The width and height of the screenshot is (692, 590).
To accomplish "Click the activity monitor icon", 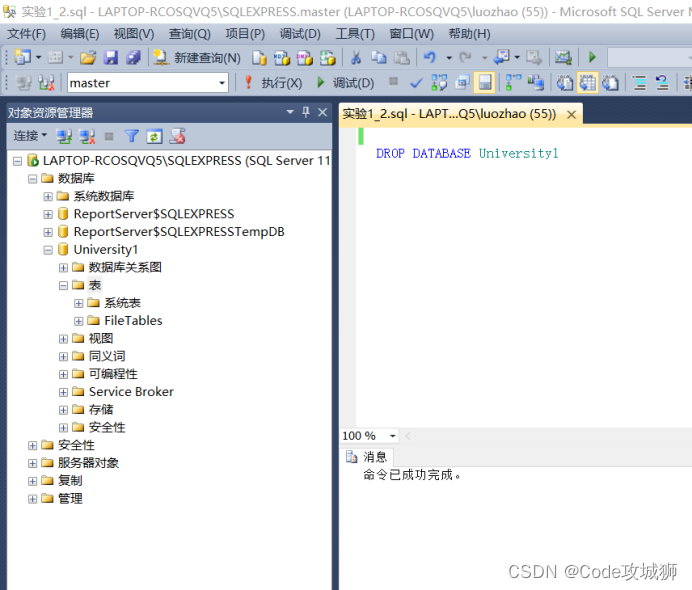I will pos(563,58).
